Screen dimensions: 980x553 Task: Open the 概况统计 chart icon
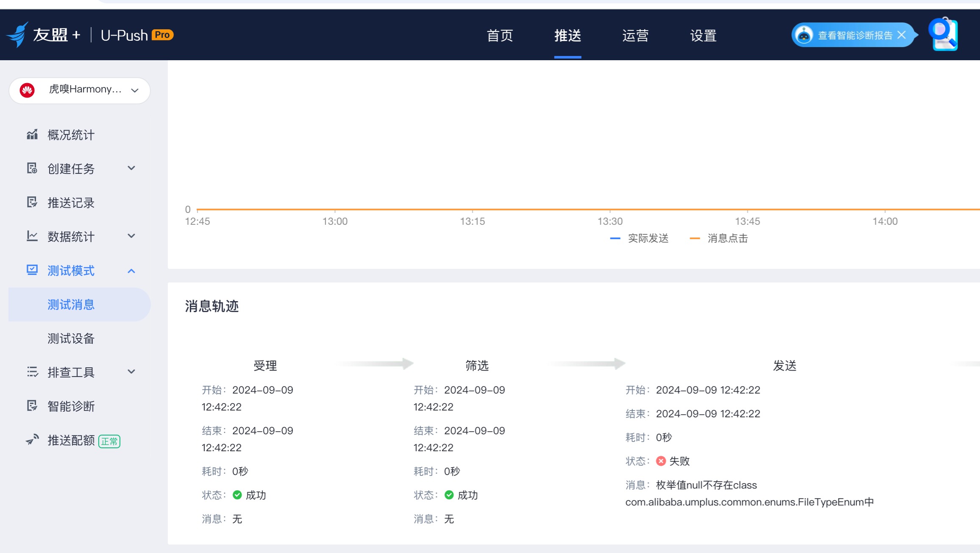click(x=32, y=134)
